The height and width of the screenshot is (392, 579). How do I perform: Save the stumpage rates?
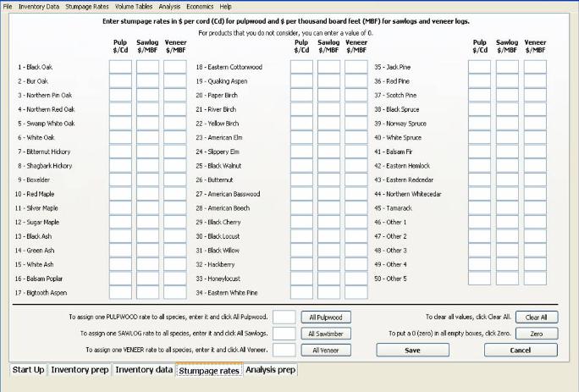point(412,350)
